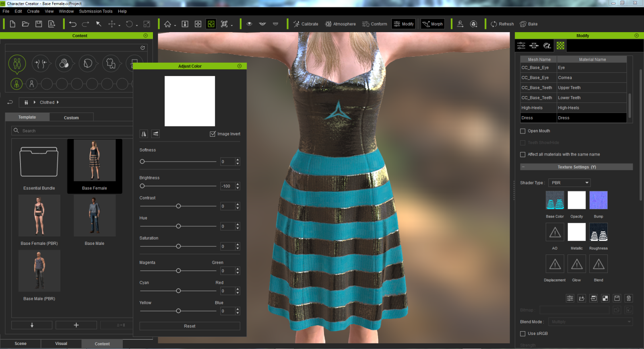The image size is (644, 349).
Task: Click the delete texture trash icon
Action: click(x=629, y=298)
